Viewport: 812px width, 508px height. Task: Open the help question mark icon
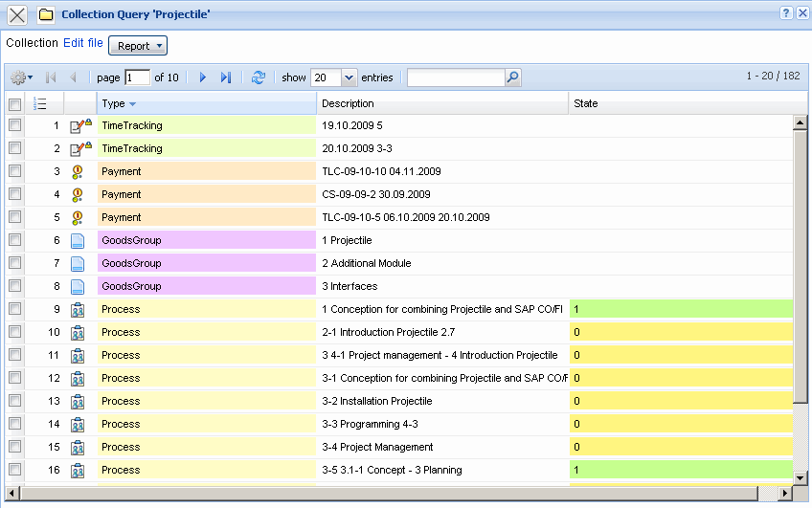coord(786,13)
